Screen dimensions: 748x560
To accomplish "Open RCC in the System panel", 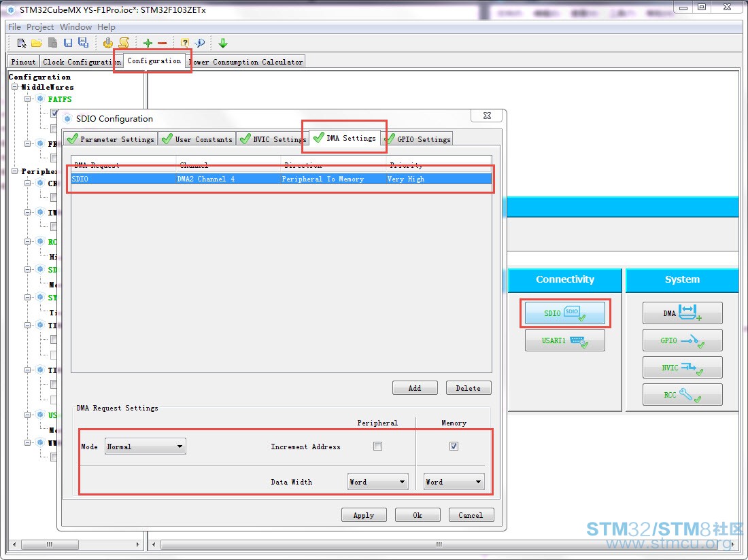I will tap(682, 395).
